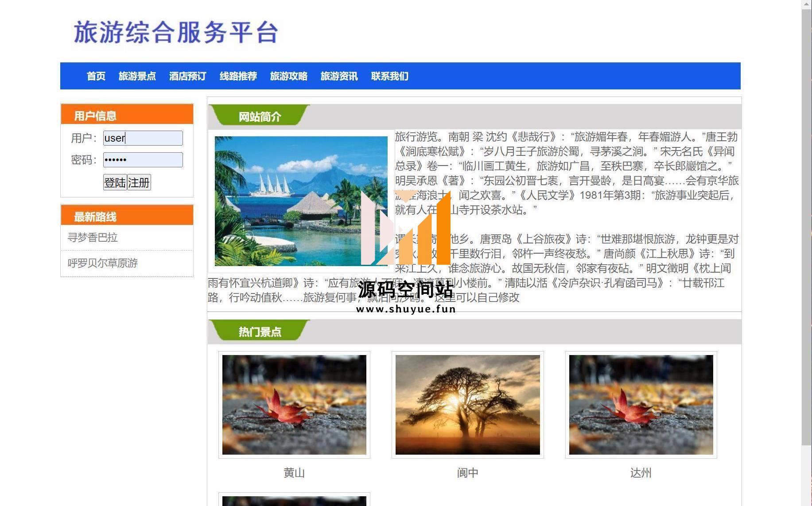
Task: Click 联系我们 contact menu item
Action: pos(389,76)
